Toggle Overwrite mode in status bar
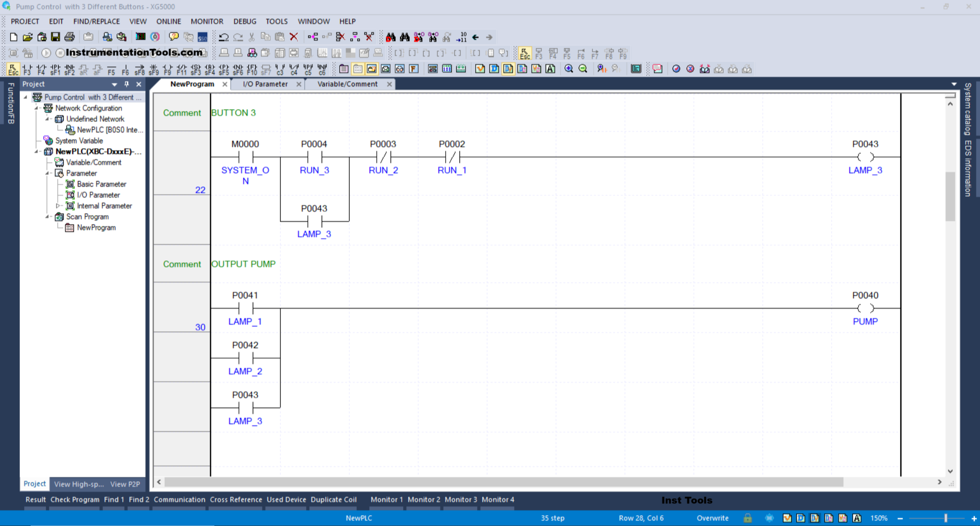 713,518
